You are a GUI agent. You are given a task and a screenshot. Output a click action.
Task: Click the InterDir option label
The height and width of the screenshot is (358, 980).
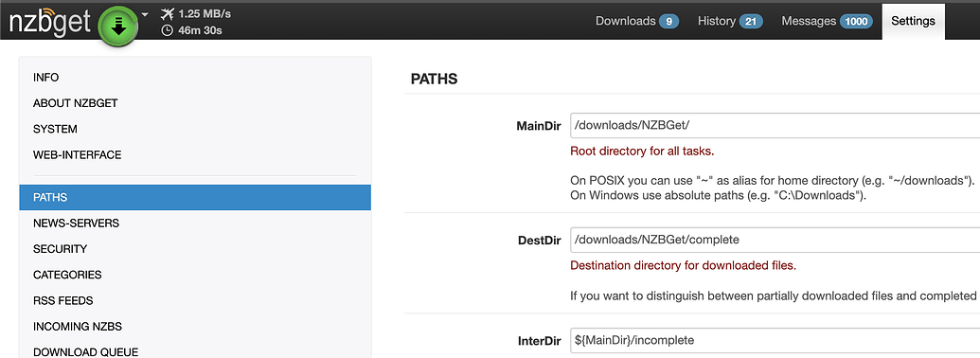click(540, 341)
